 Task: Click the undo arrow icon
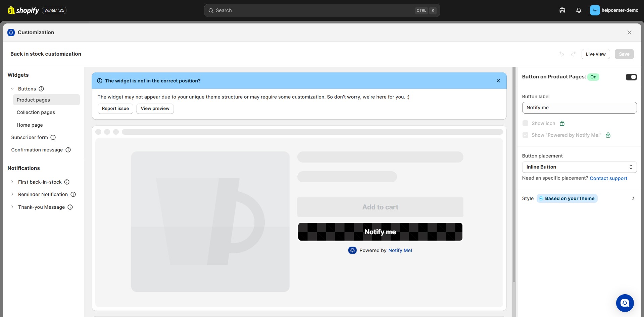click(x=561, y=54)
